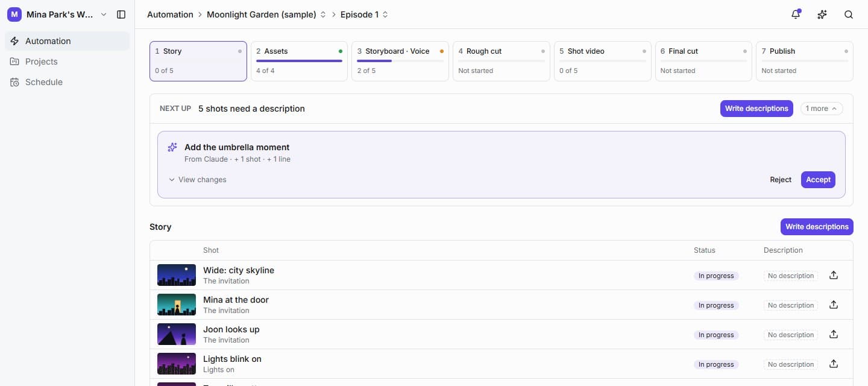The image size is (868, 386).
Task: Select the Assets step tab
Action: click(x=299, y=61)
